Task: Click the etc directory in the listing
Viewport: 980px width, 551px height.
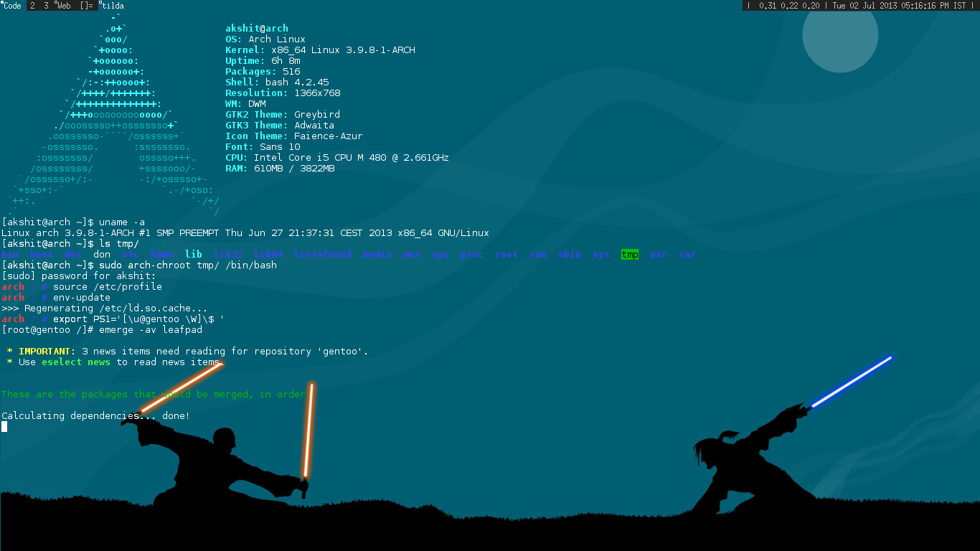Action: click(131, 255)
